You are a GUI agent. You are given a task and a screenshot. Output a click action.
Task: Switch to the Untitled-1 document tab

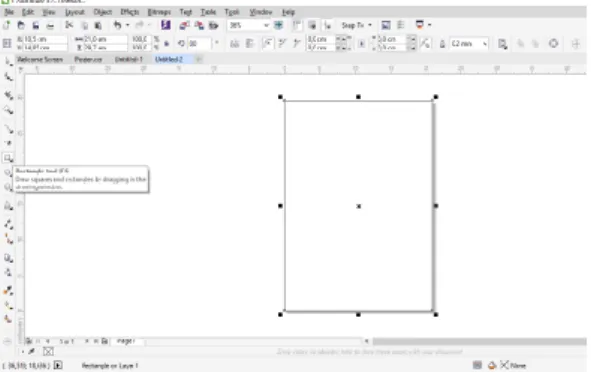tap(129, 60)
